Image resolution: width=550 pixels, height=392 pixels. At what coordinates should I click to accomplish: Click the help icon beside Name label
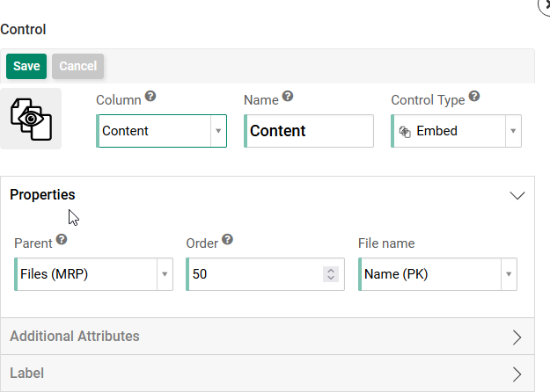point(288,97)
